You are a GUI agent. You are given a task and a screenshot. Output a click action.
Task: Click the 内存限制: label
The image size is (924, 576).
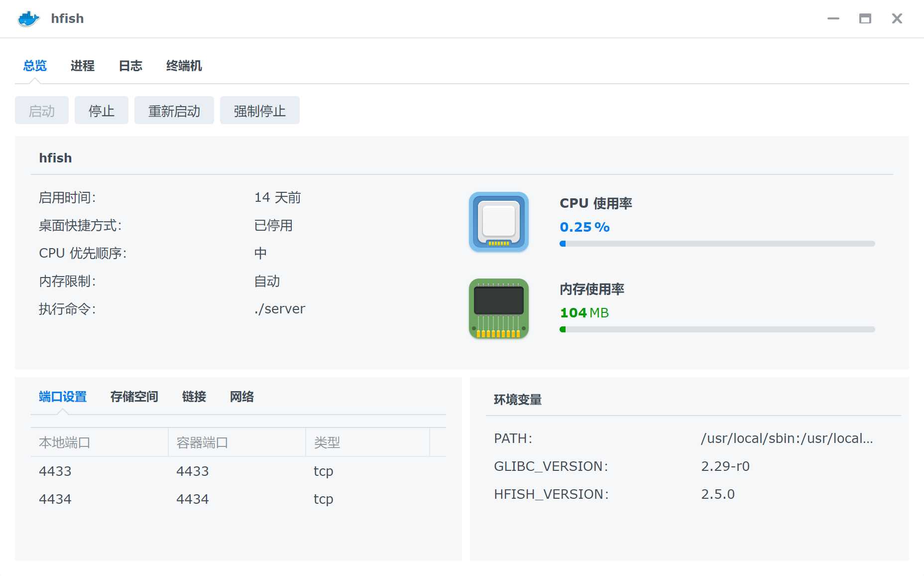[67, 281]
